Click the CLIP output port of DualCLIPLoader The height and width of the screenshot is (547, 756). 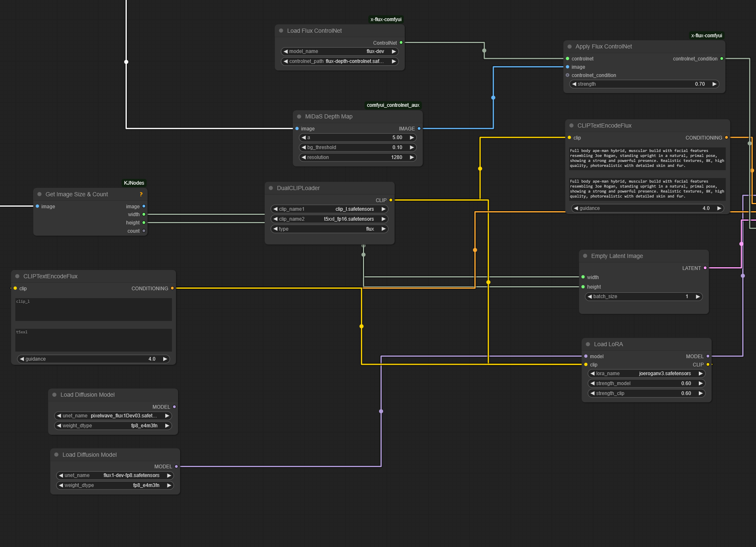[x=391, y=200]
